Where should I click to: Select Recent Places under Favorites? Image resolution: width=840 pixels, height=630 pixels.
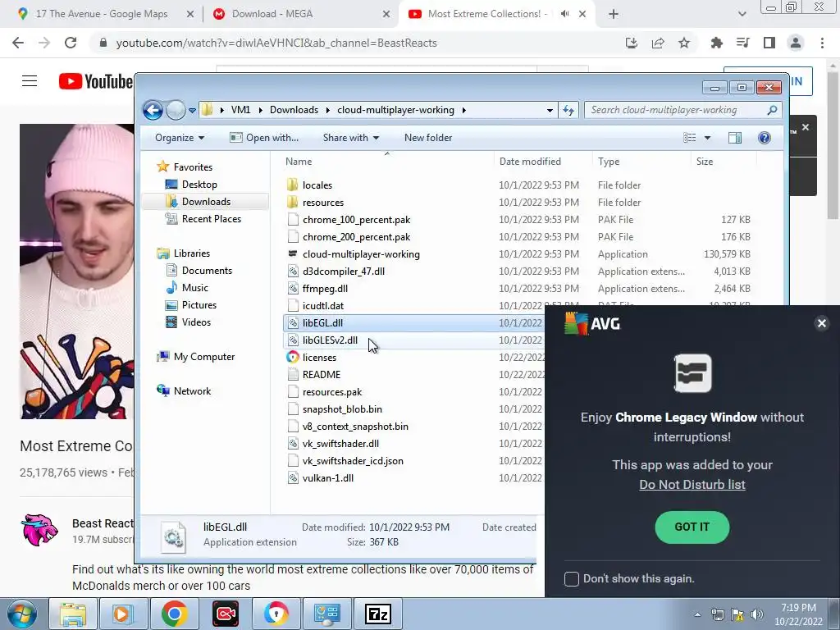(211, 218)
